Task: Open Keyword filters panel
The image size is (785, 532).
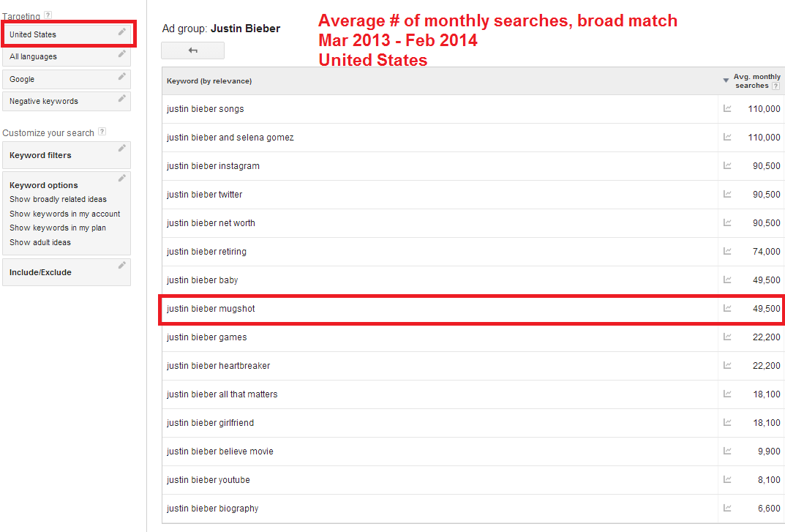Action: 67,155
